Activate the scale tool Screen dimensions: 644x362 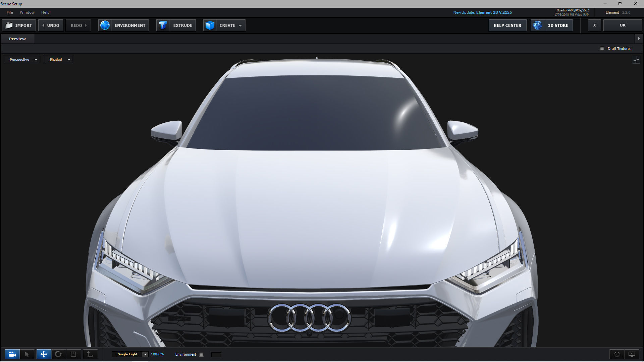coord(73,354)
